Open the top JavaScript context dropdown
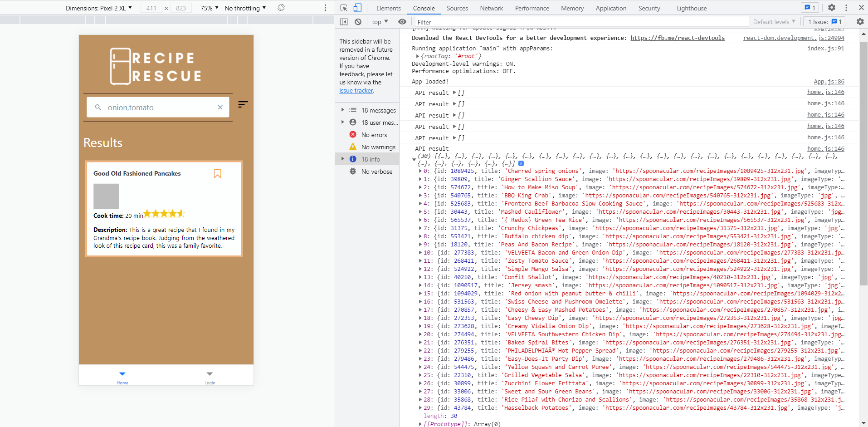Screen dimensions: 868x427 [x=380, y=22]
